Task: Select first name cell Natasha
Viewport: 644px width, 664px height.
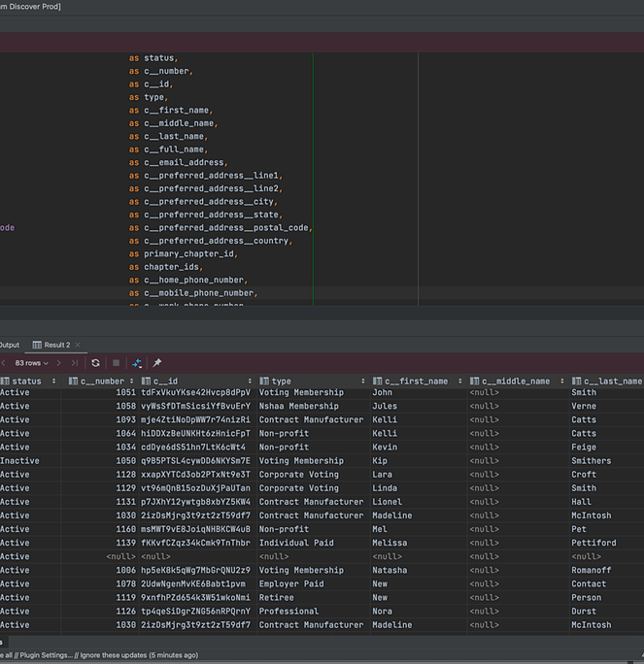Action: (390, 570)
